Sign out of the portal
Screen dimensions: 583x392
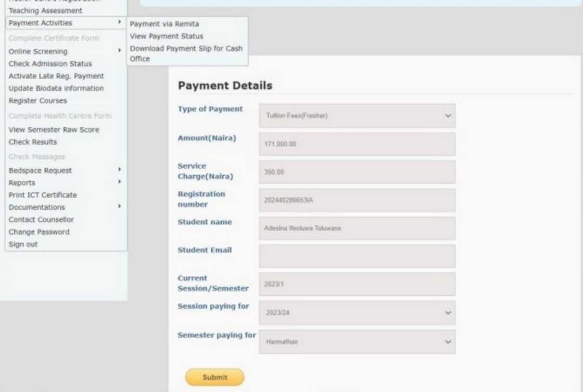point(23,244)
